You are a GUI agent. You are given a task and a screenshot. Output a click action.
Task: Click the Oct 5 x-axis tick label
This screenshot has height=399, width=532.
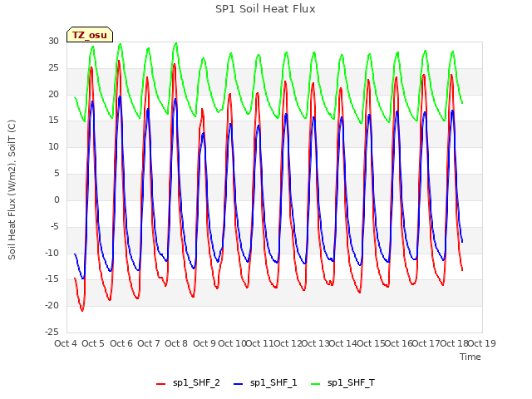93,343
